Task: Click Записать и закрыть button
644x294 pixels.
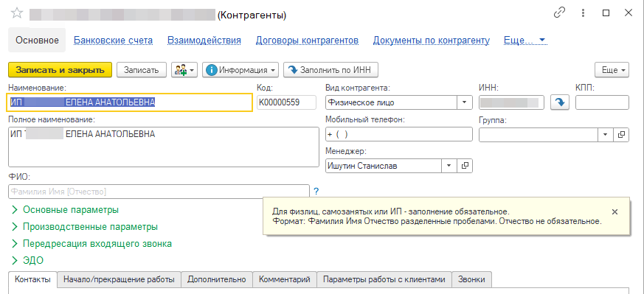Action: [x=60, y=70]
